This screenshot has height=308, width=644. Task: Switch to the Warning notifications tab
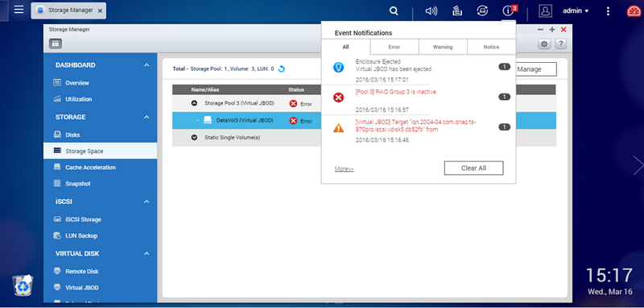click(443, 47)
